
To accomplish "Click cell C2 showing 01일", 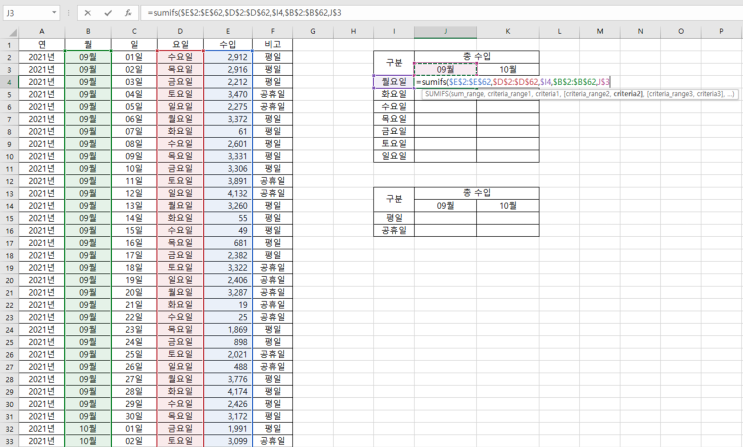I will click(134, 57).
